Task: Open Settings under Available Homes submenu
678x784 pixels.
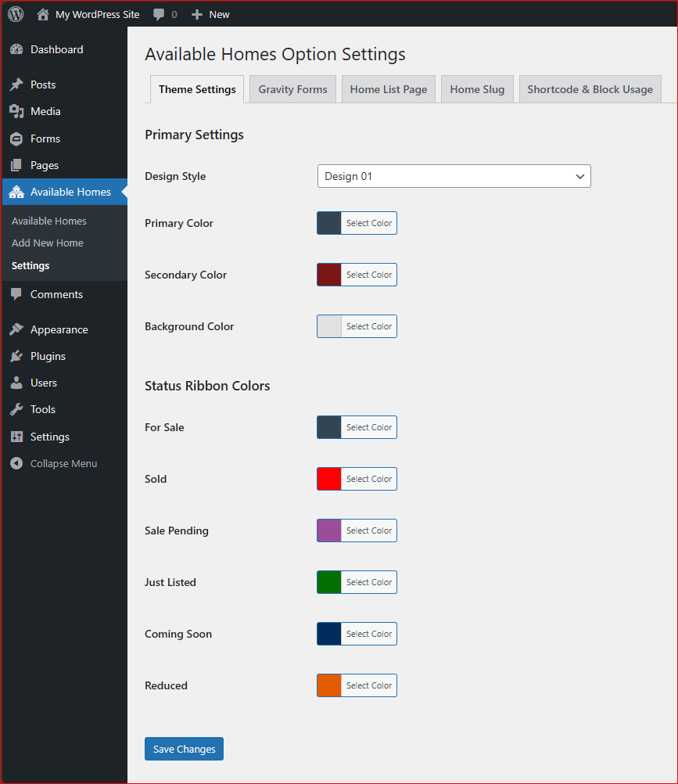Action: click(30, 265)
